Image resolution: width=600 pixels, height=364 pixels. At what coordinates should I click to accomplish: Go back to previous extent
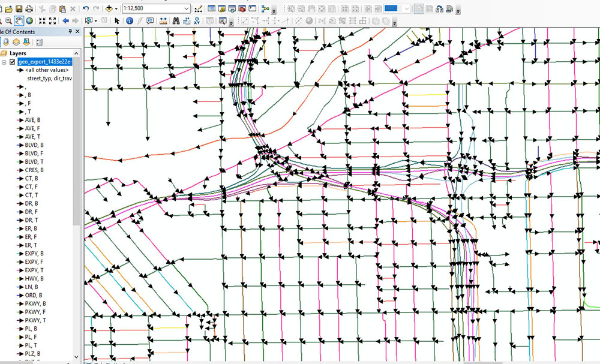click(65, 20)
